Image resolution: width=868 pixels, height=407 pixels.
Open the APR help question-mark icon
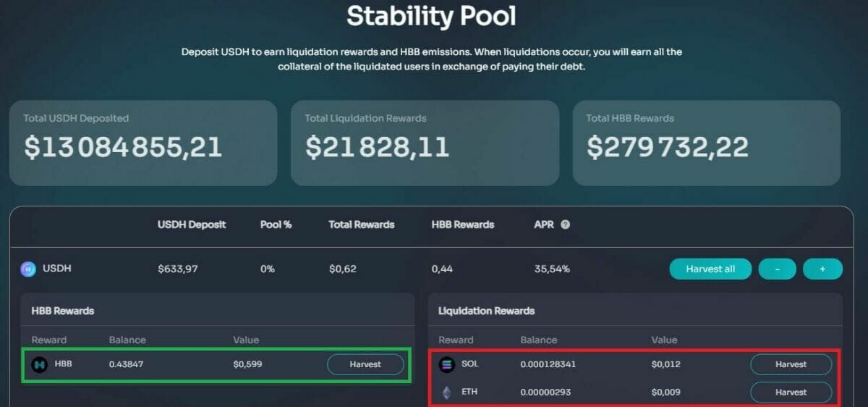(565, 225)
